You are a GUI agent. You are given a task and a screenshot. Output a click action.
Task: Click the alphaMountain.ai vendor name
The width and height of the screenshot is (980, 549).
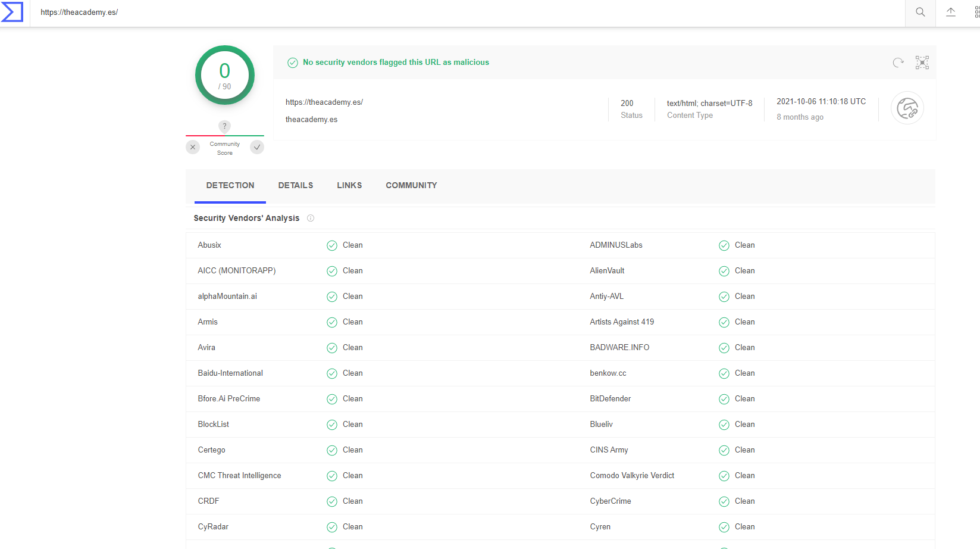click(x=227, y=297)
